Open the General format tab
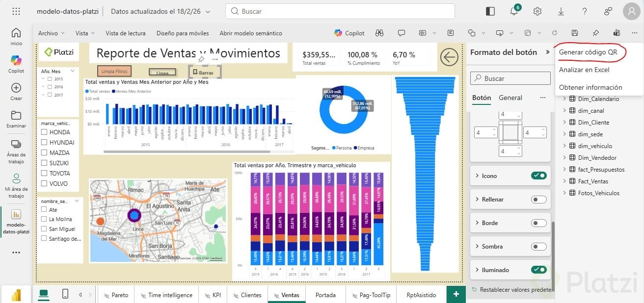 coord(510,98)
